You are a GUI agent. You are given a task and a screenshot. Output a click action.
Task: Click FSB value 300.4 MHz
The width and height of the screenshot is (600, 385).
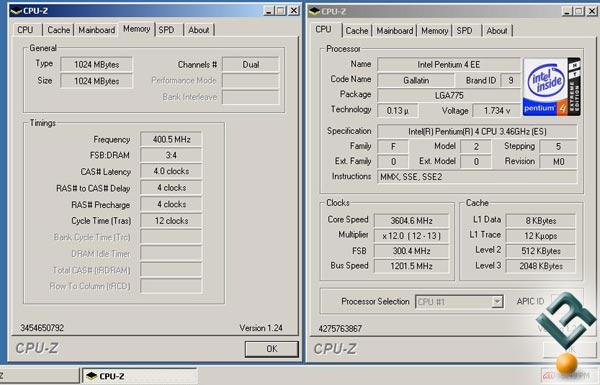(411, 251)
